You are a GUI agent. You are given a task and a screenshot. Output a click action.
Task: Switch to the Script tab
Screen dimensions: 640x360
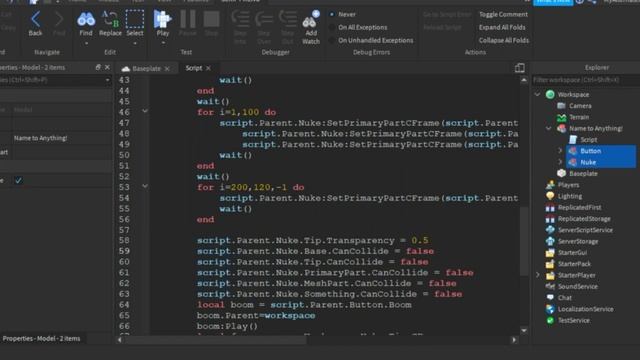coord(193,68)
